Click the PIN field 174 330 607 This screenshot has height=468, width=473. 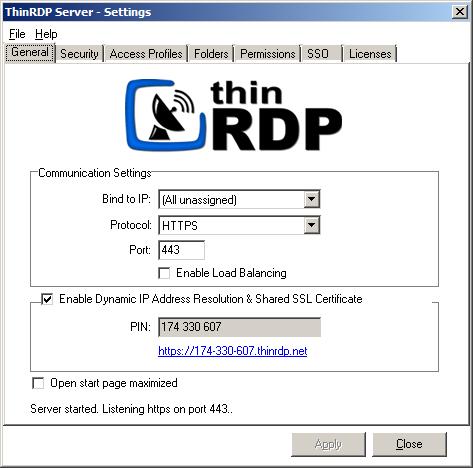(239, 327)
